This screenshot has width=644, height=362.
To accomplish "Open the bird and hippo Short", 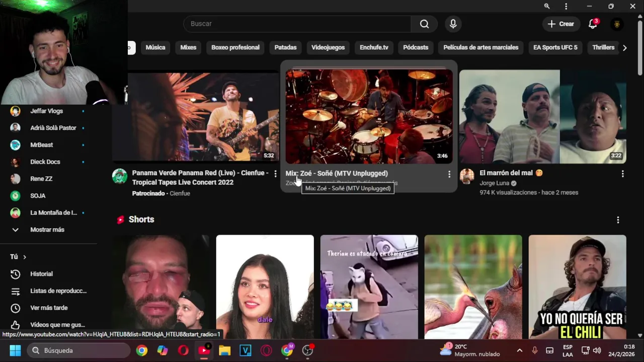I will 473,287.
